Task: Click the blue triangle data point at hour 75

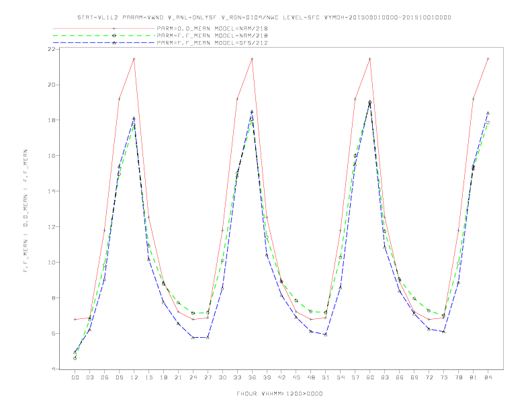Action: pos(443,332)
